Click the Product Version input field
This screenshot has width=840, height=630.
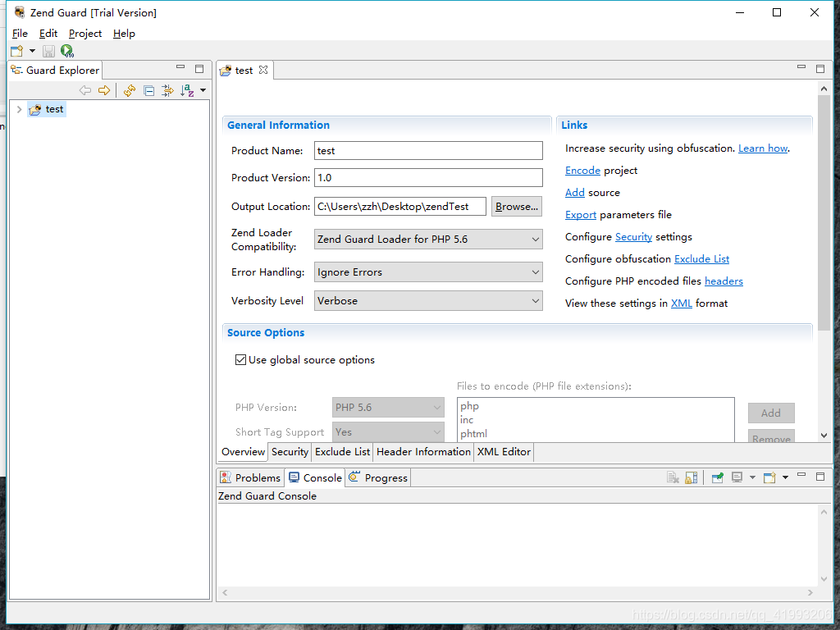pos(428,177)
